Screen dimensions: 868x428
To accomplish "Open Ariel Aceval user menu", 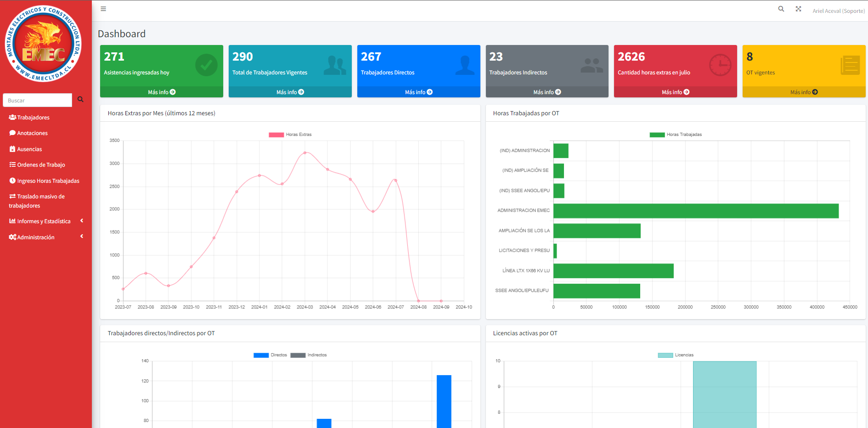I will (x=838, y=11).
